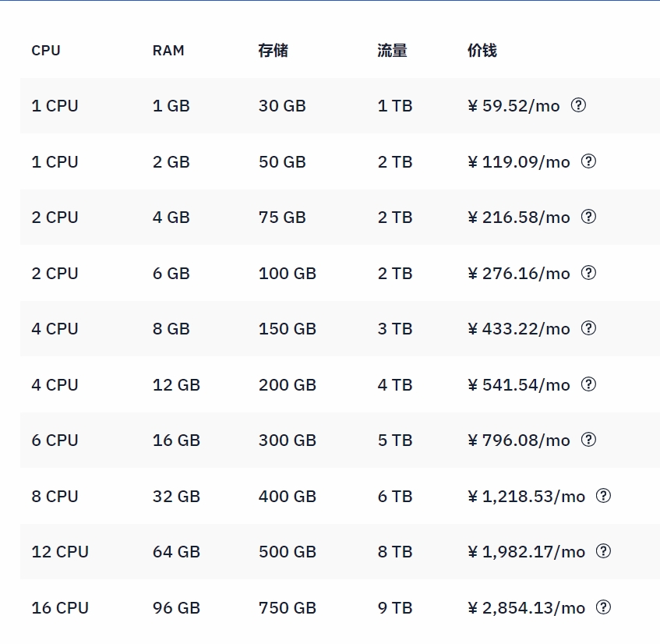Click the 300 GB storage cell

coord(287,441)
